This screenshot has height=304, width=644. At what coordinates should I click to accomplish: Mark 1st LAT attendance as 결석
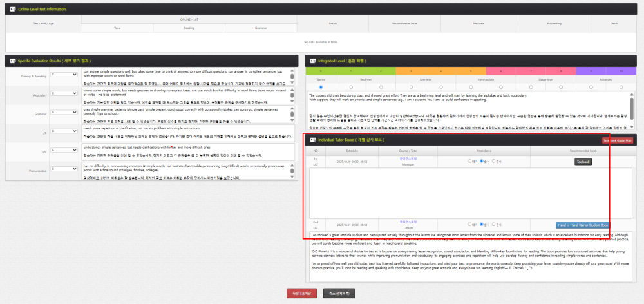tap(493, 162)
